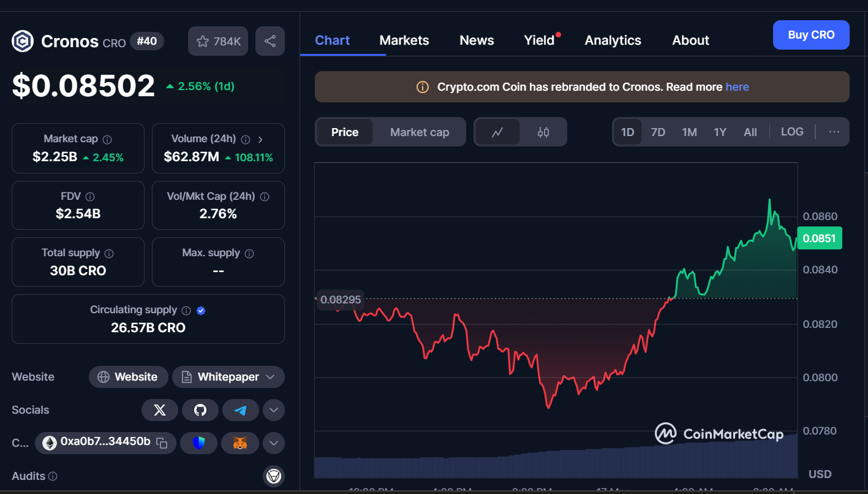Open the X (Twitter) social link
The width and height of the screenshot is (868, 494).
(160, 410)
